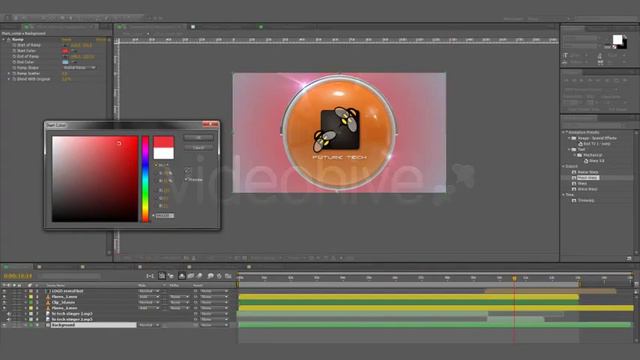Pick Start Color with its eyedropper icon
Viewport: 640px width, 360px height.
click(x=75, y=51)
